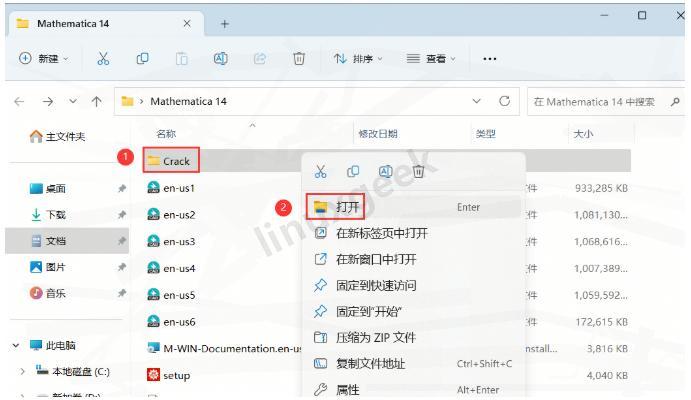Select 固定到"开始" menu entry
The height and width of the screenshot is (400, 691).
coord(413,311)
